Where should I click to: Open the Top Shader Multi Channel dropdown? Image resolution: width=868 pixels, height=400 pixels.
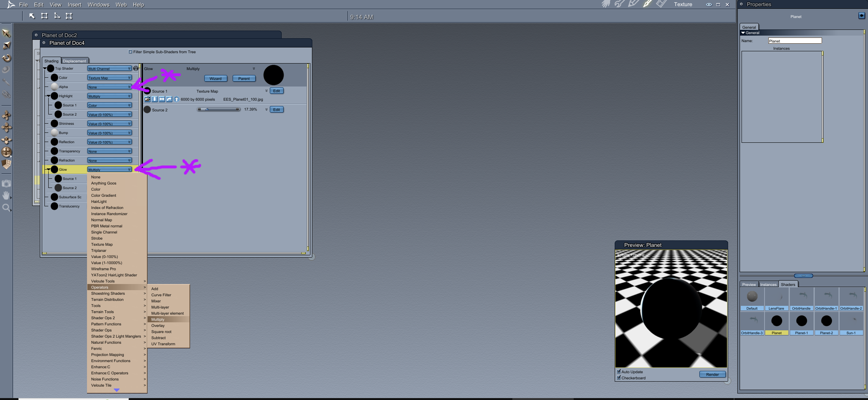click(x=109, y=69)
